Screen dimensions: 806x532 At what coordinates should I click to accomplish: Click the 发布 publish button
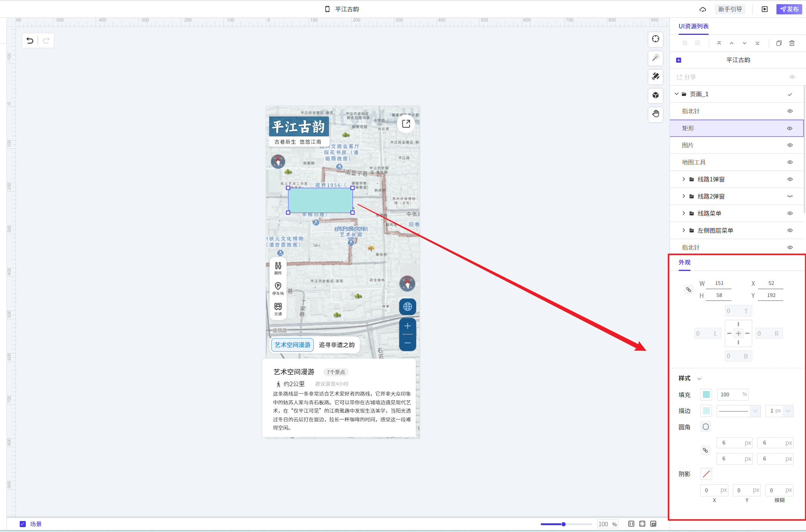click(789, 9)
